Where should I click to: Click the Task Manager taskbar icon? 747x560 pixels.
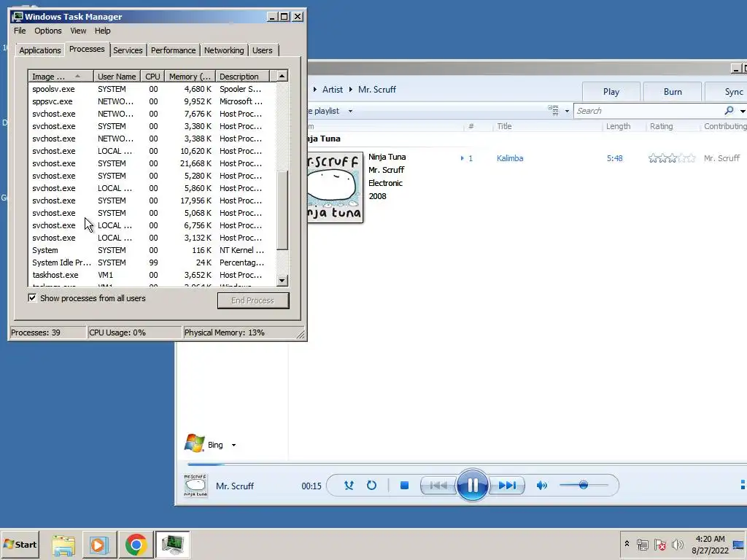tap(172, 544)
